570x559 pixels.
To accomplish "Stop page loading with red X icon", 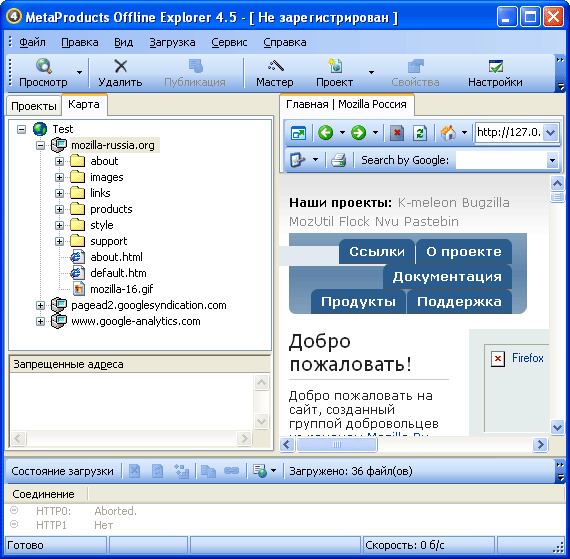I will (x=397, y=133).
